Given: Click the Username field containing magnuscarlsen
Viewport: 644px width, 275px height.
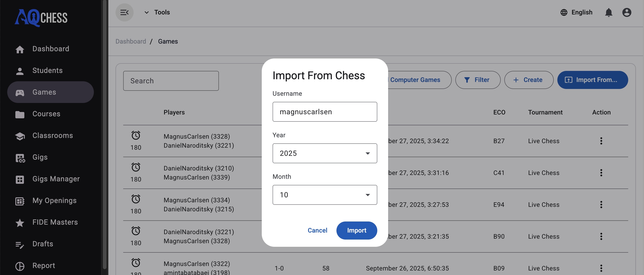Looking at the screenshot, I should (324, 112).
